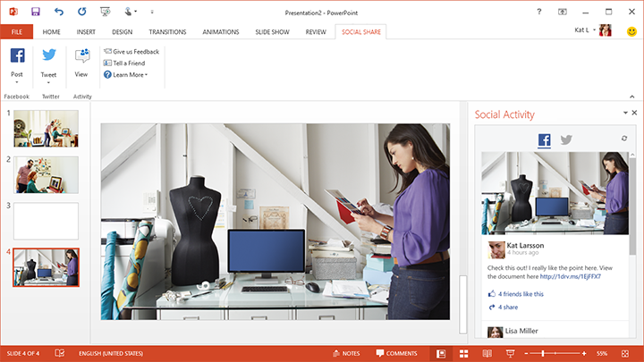Select slide 2 thumbnail
This screenshot has height=362, width=644.
pos(46,174)
